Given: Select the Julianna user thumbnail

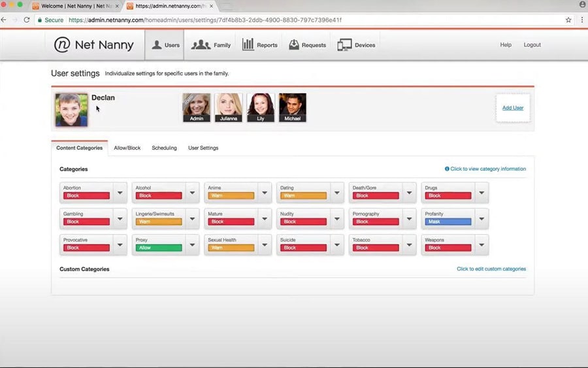Looking at the screenshot, I should pyautogui.click(x=229, y=108).
